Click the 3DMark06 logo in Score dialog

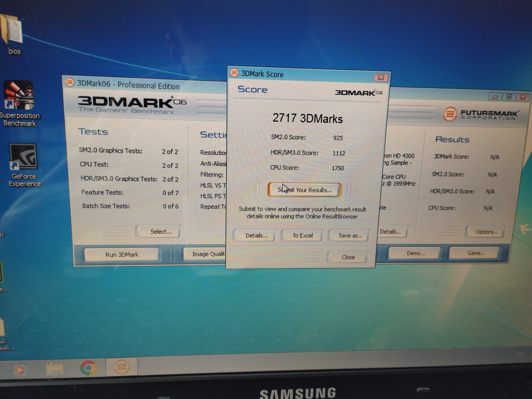(x=359, y=93)
